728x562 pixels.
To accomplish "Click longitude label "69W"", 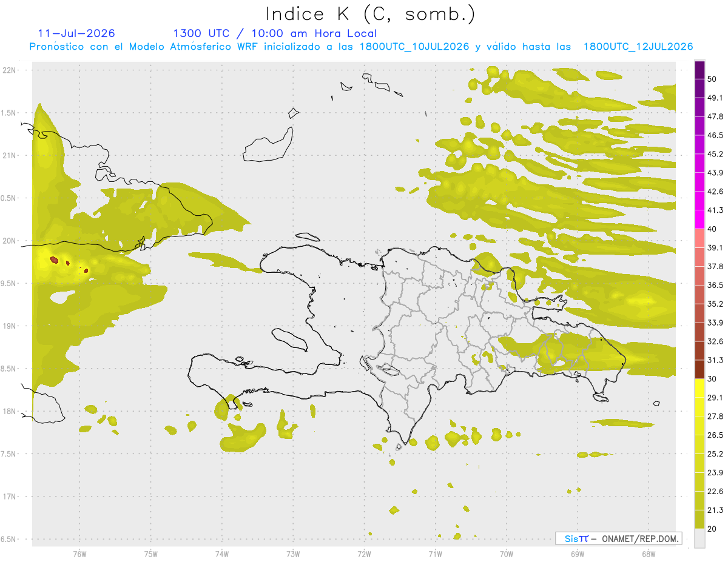I will [x=577, y=553].
